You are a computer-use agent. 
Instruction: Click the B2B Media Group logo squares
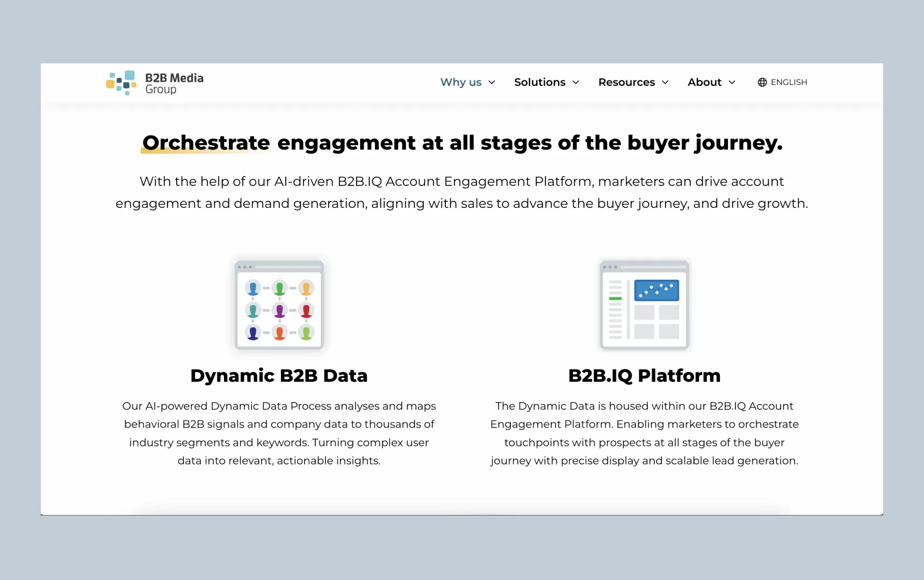[121, 83]
